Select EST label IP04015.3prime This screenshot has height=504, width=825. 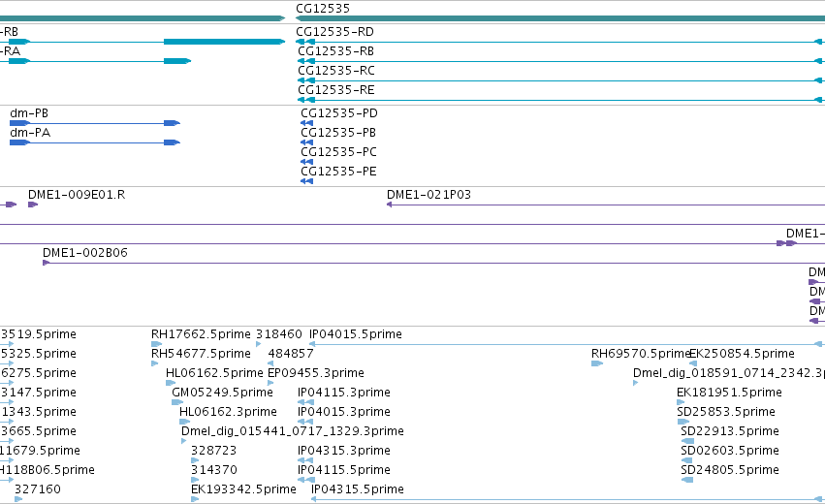(x=344, y=413)
